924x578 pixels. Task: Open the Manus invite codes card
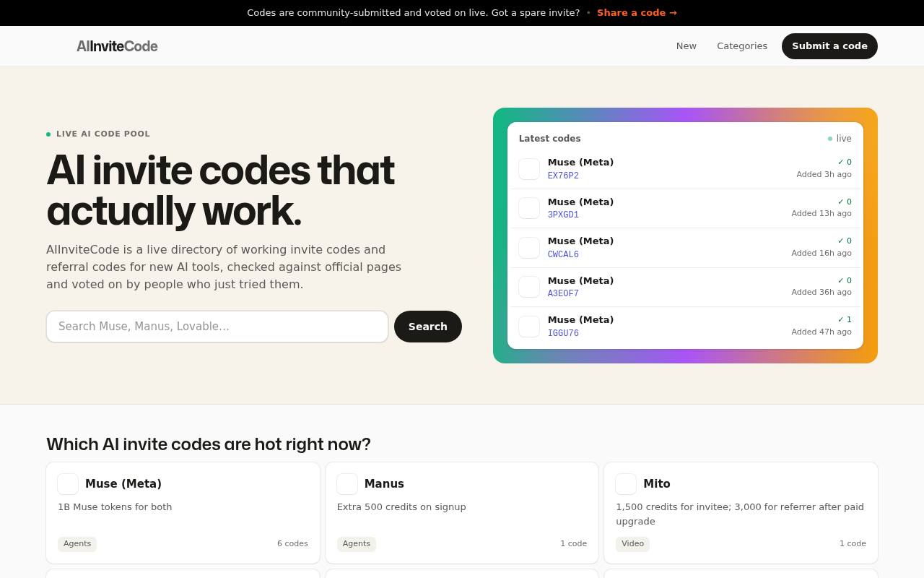point(462,513)
